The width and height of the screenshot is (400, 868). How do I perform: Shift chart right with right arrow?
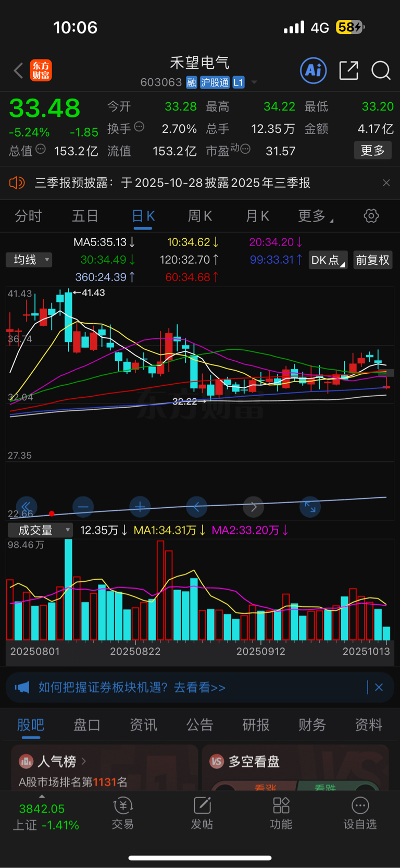(254, 507)
